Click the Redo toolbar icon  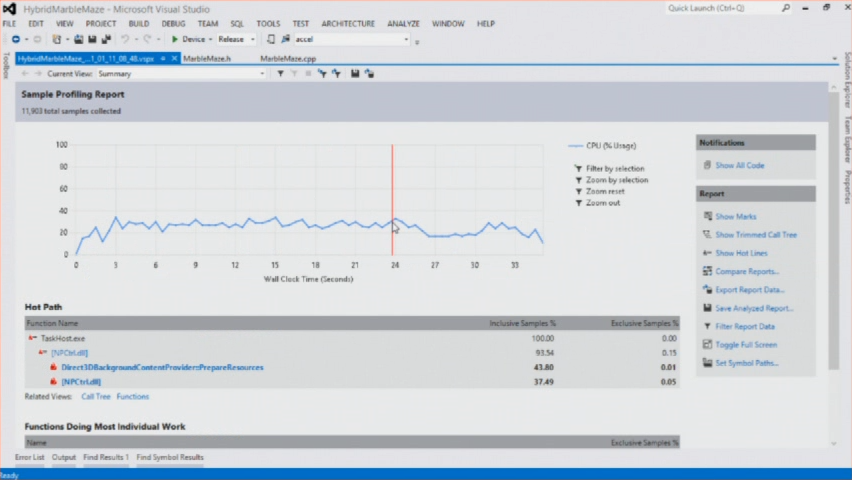(x=147, y=39)
